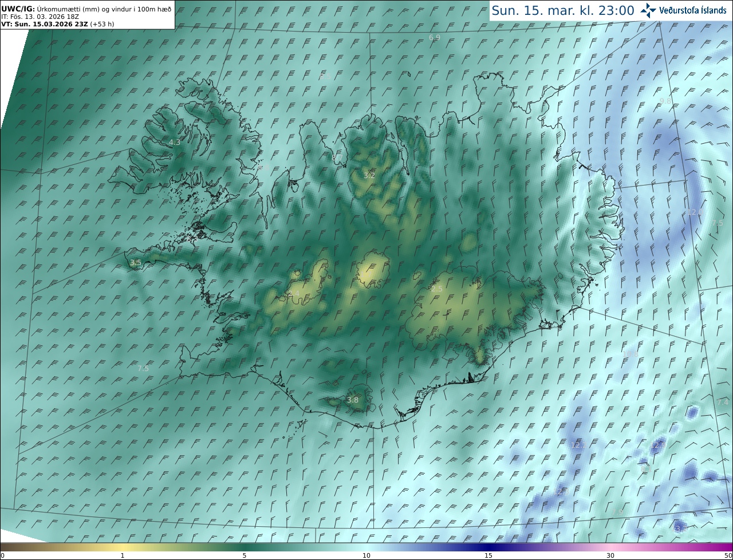The height and width of the screenshot is (560, 733).
Task: Click the purple 50 mm scale end
Action: [x=728, y=555]
